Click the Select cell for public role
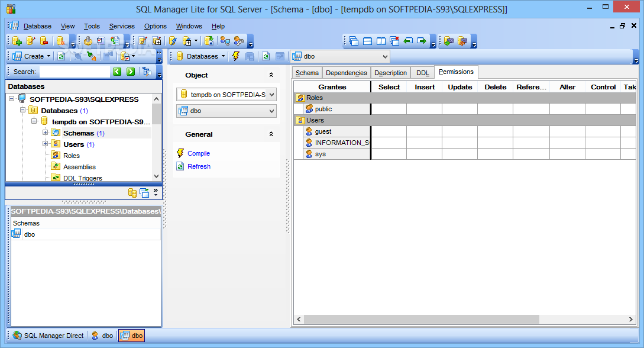The width and height of the screenshot is (644, 348). coord(389,109)
